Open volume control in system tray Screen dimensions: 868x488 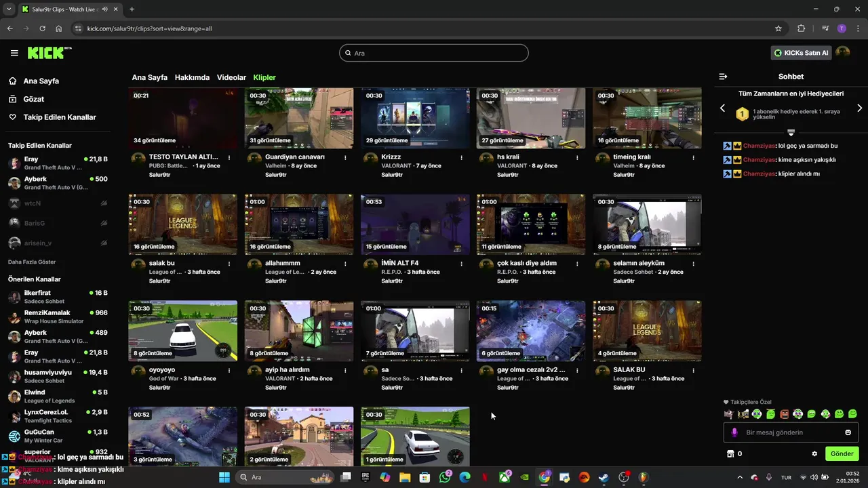pyautogui.click(x=814, y=477)
